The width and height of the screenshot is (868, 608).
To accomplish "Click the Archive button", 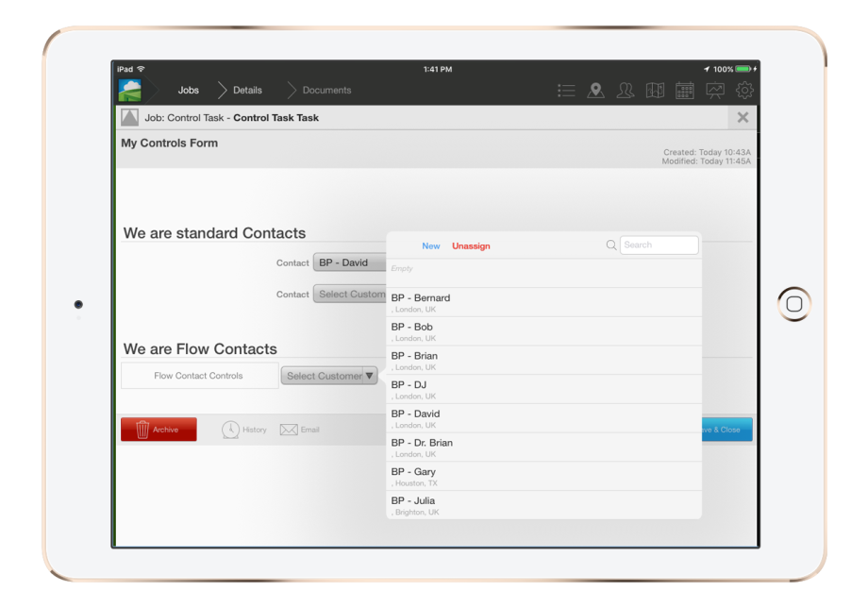I will (x=158, y=430).
